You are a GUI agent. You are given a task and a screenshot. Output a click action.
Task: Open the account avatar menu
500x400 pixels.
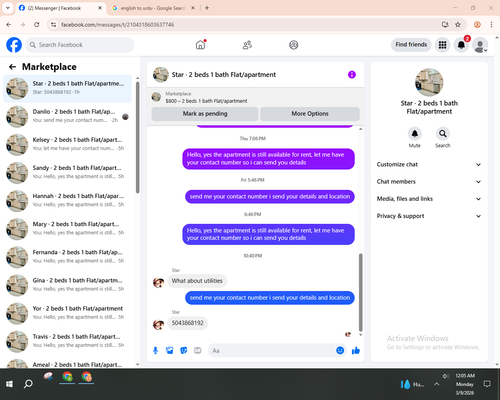(480, 45)
